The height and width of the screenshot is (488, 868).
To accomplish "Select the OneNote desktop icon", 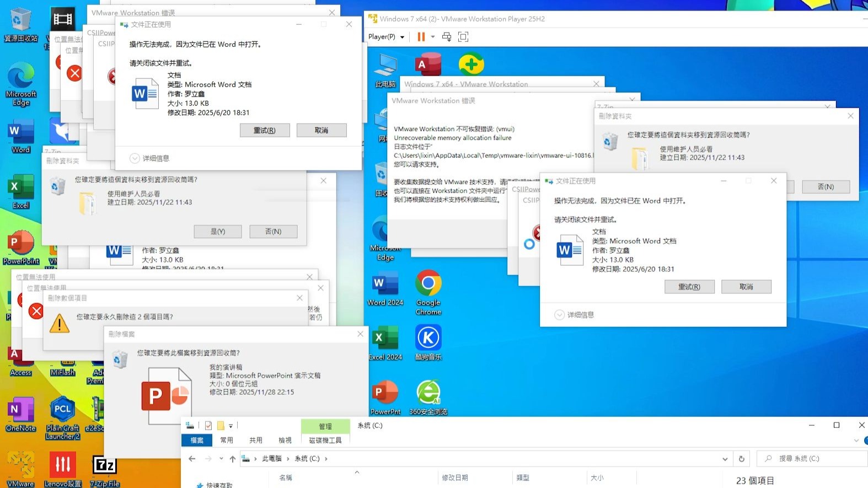I will [21, 414].
